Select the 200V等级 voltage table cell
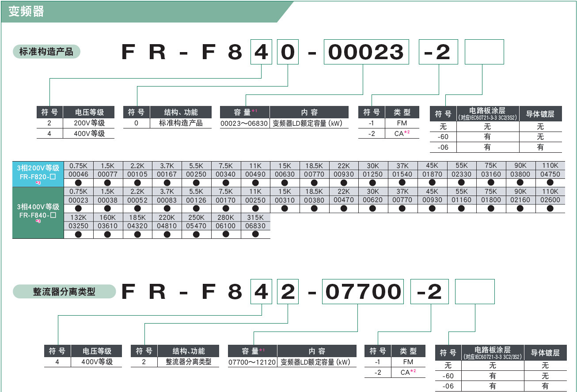The height and width of the screenshot is (392, 577). click(x=89, y=123)
